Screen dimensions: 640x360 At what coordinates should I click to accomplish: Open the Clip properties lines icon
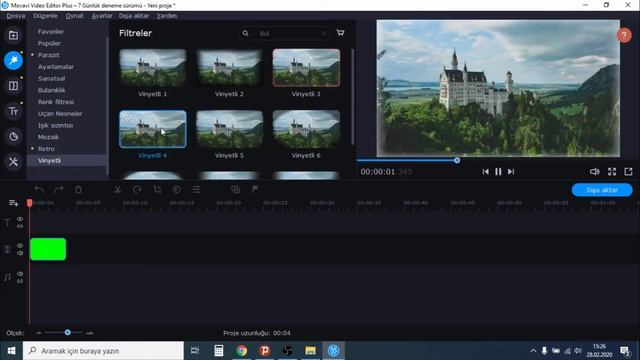196,189
